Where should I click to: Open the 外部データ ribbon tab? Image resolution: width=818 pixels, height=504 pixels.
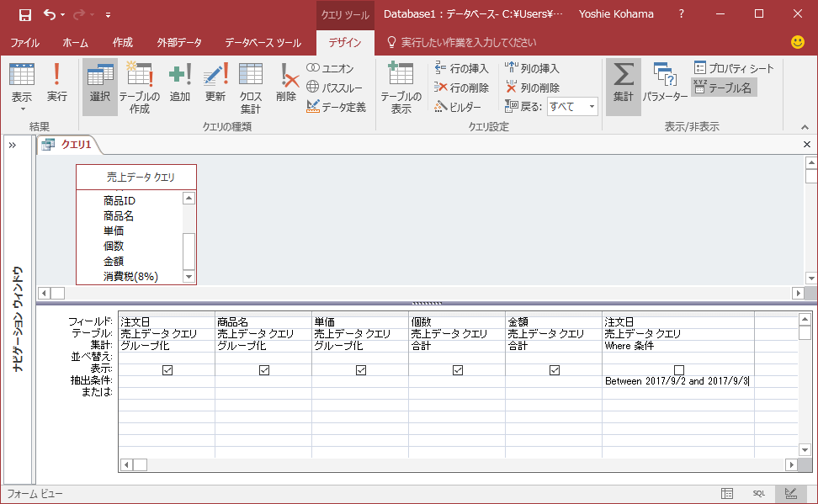click(x=179, y=43)
